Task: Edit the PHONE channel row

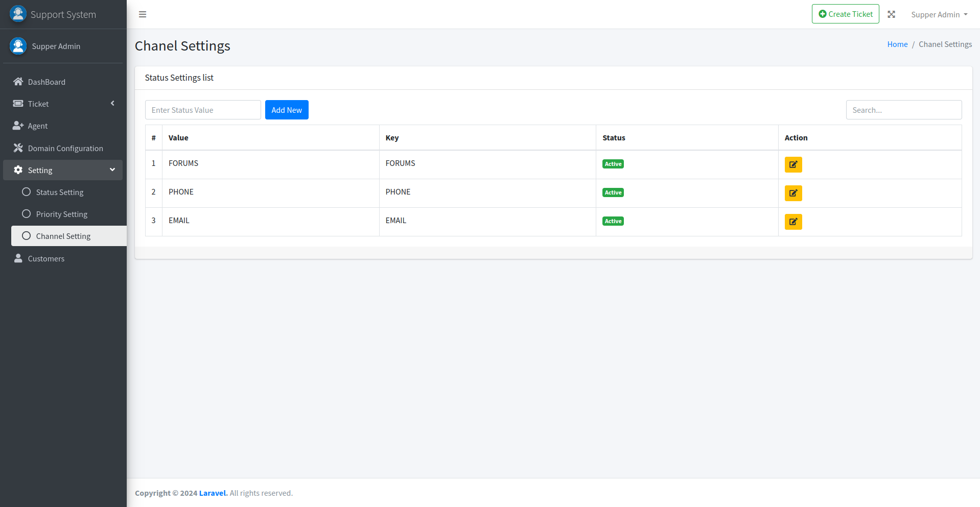Action: (x=793, y=193)
